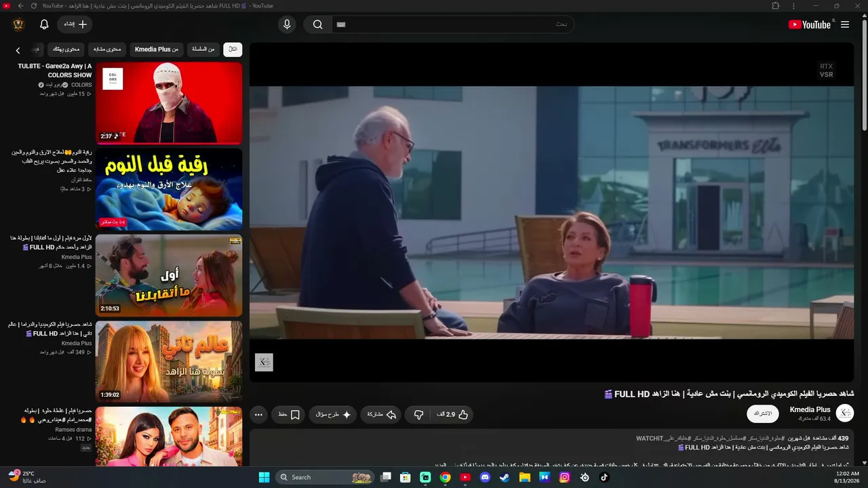
Task: Open the Kmedia Plus channel name link
Action: pyautogui.click(x=810, y=409)
